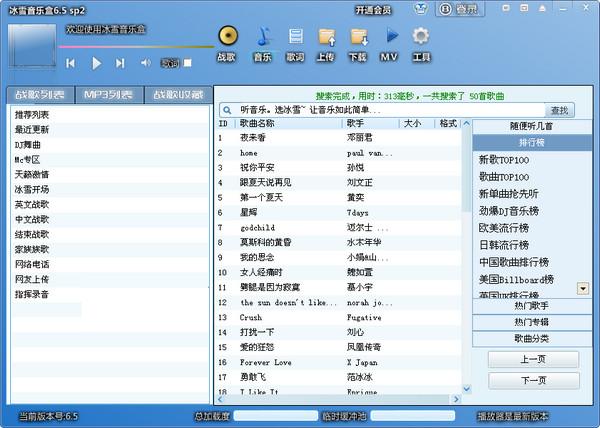Open the 工具 tools gear icon
Screen dimensions: 600x428
(421, 37)
